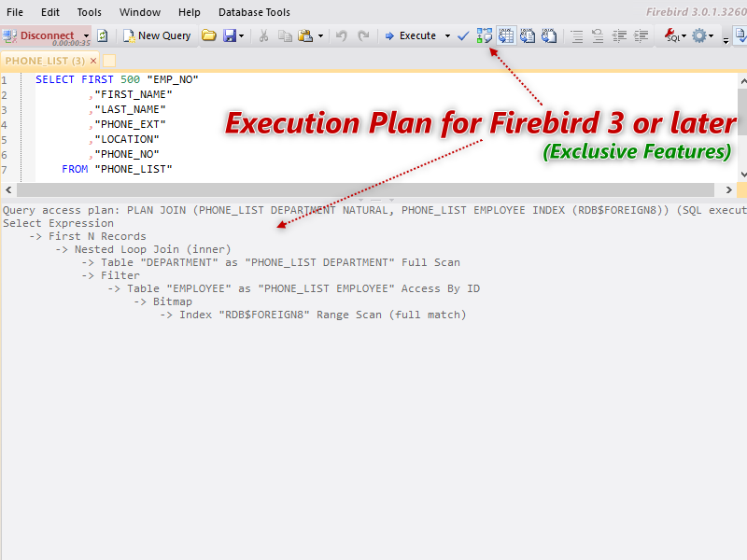Screen dimensions: 747x560
Task: Open the Disconnect dropdown arrow
Action: tap(86, 36)
